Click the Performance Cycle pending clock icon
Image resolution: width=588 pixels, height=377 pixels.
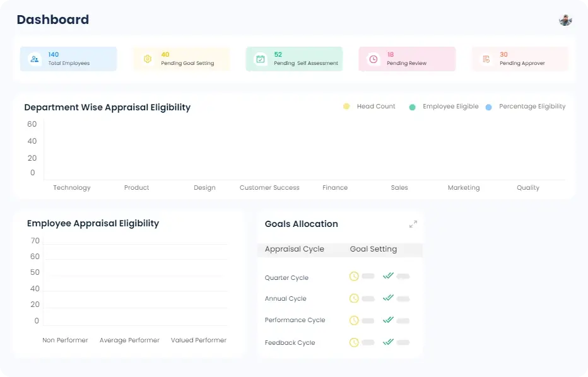[x=354, y=320]
